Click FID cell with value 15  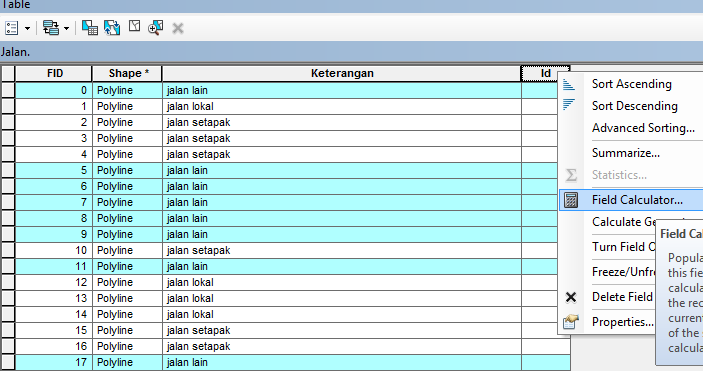[54, 331]
